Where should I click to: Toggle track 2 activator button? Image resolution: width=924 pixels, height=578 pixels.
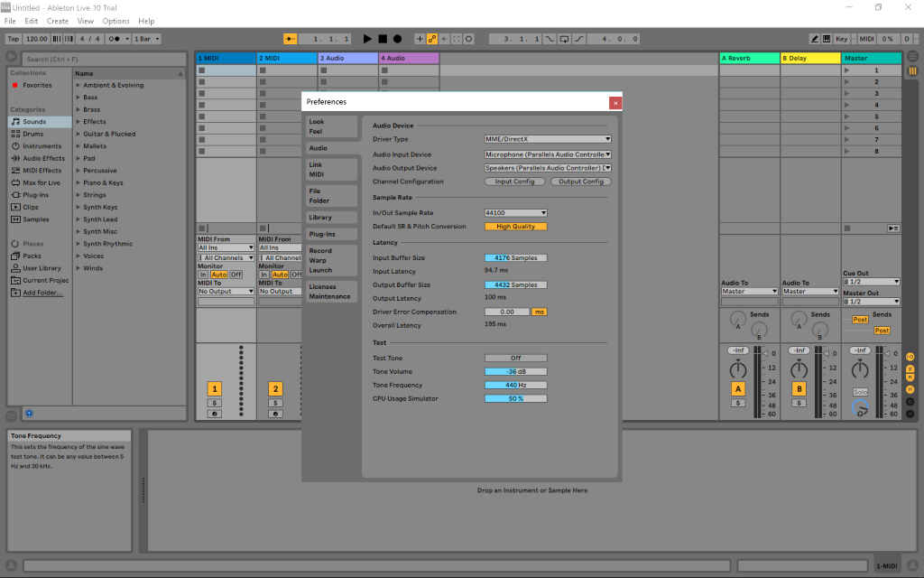point(275,388)
